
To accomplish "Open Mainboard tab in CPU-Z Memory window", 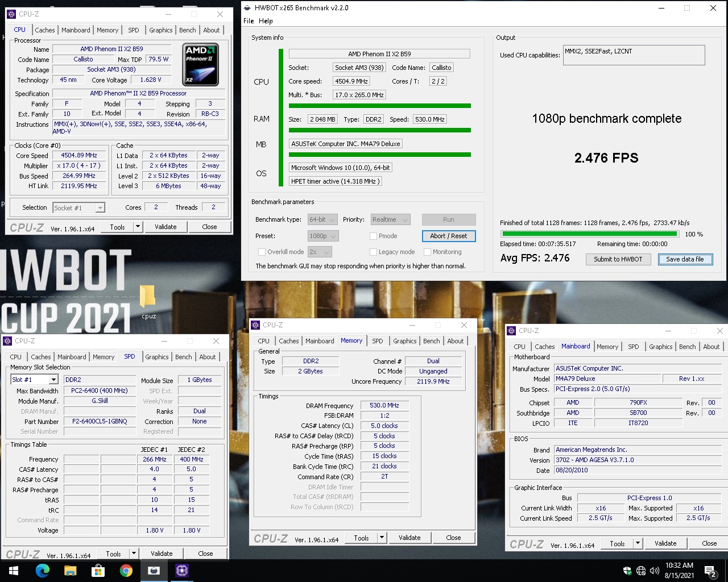I will tap(320, 341).
